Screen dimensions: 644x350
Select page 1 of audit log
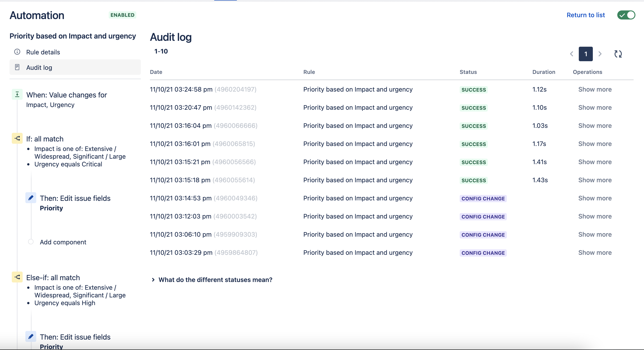click(586, 54)
